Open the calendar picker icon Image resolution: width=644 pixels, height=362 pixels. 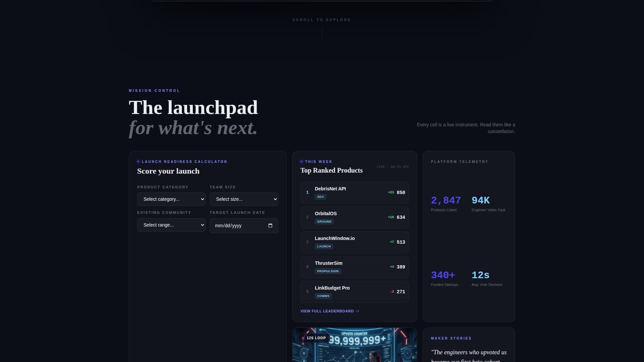270,226
